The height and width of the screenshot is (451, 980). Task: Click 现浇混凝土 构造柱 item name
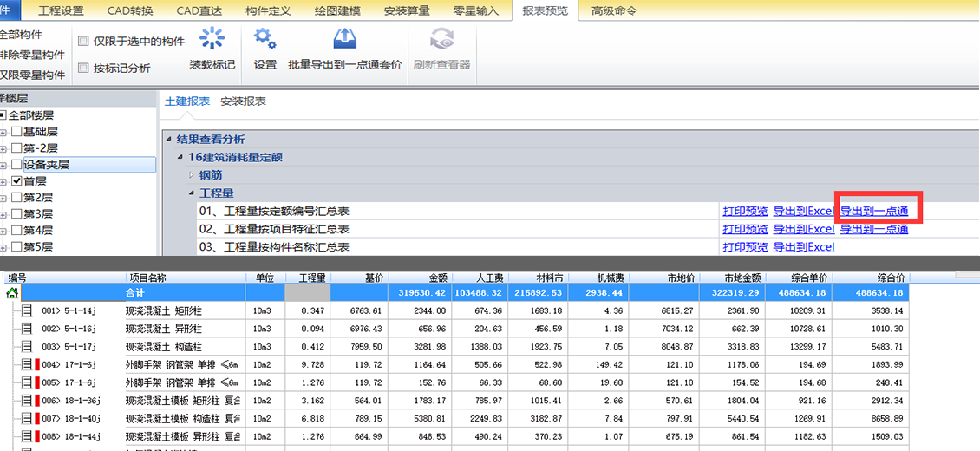(163, 346)
